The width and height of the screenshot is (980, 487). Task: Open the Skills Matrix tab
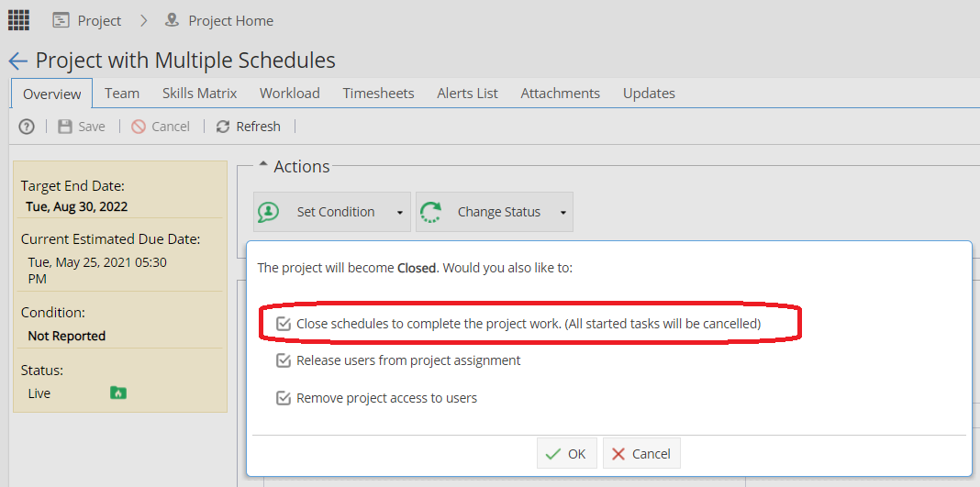coord(199,94)
